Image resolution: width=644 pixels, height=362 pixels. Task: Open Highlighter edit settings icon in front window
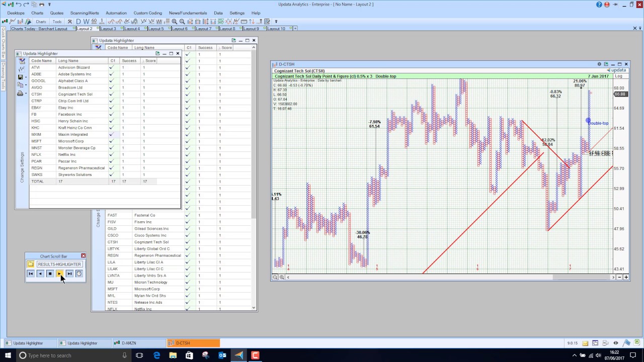click(21, 61)
